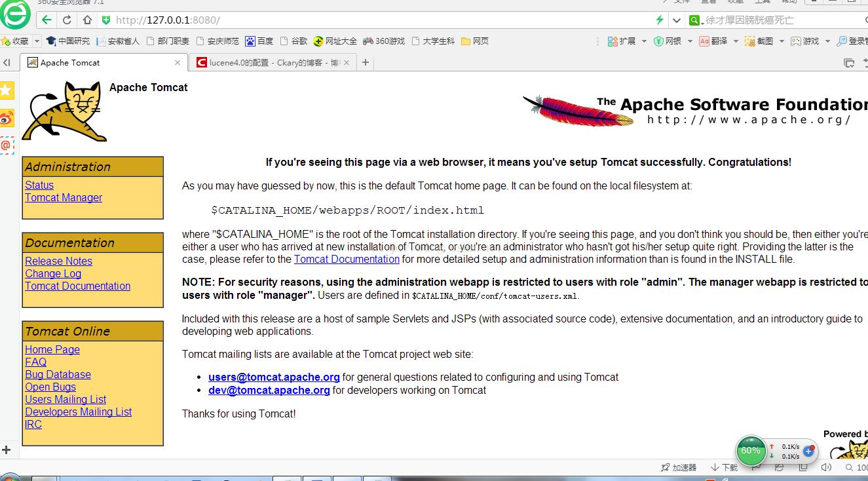Viewport: 868px width, 481px height.
Task: Click the dev@tomcat.apache.org email link
Action: [269, 391]
